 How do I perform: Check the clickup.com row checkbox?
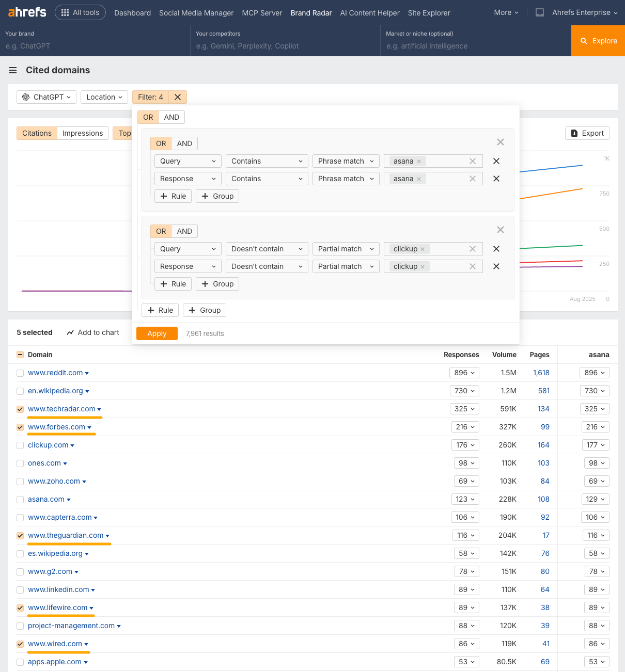click(20, 445)
